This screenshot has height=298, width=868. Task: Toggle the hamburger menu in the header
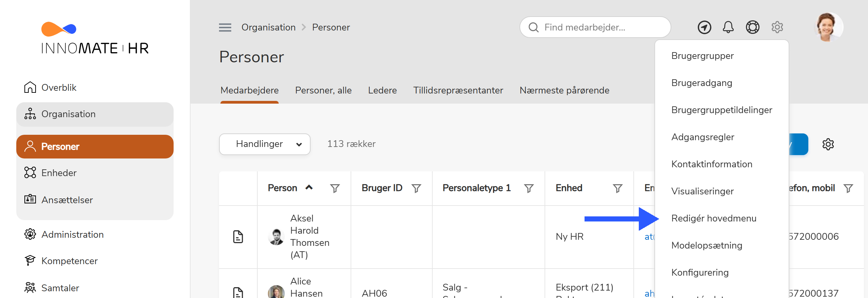tap(225, 27)
